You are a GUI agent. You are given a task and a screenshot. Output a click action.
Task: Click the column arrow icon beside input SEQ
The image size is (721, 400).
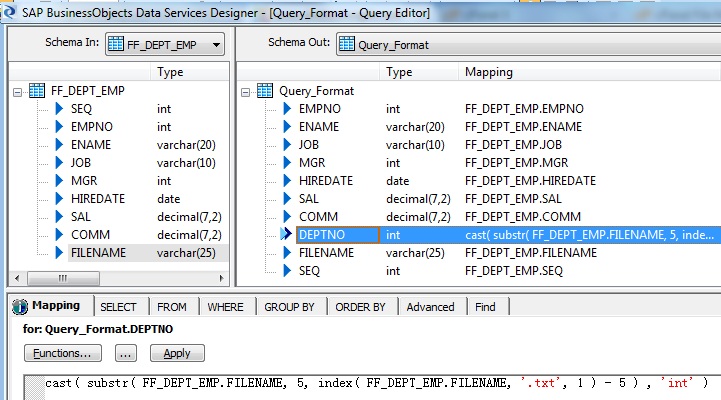coord(59,109)
